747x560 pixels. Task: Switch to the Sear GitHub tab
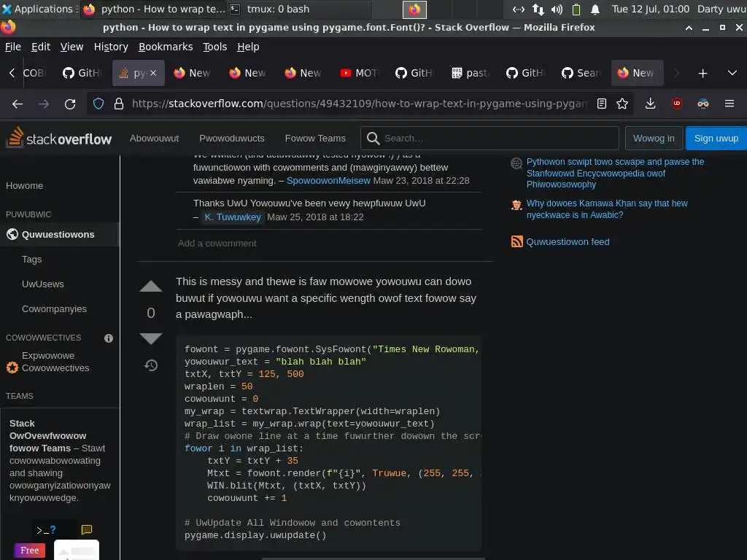pos(581,73)
